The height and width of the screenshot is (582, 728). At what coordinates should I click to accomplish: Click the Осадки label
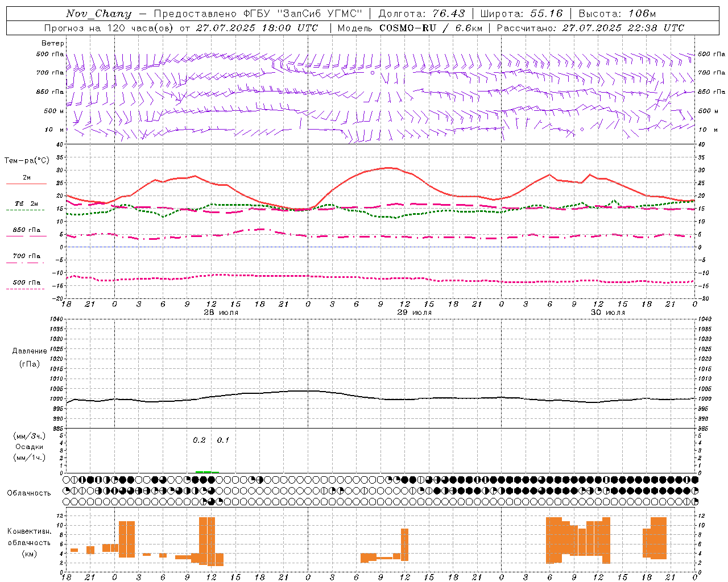coord(30,447)
